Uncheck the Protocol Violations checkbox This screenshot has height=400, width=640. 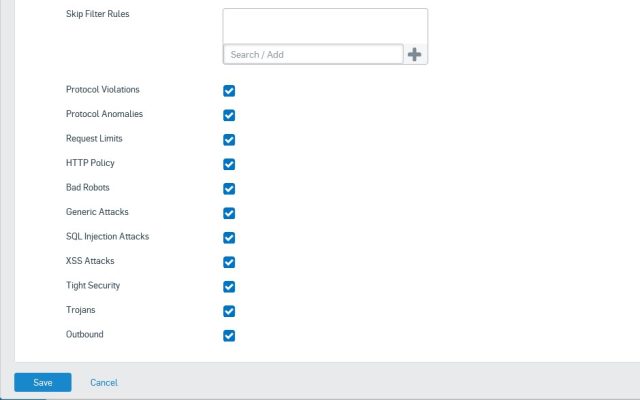[x=229, y=91]
